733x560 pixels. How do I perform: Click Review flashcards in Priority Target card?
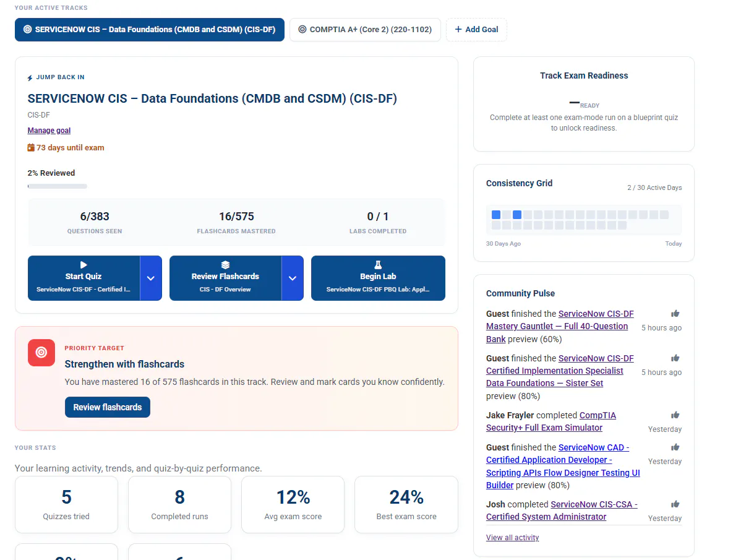[x=108, y=407]
